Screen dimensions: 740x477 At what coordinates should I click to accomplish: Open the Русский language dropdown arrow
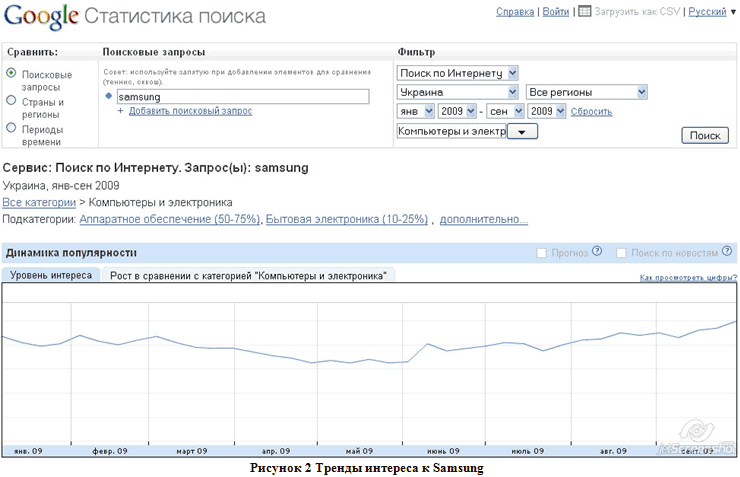click(733, 12)
